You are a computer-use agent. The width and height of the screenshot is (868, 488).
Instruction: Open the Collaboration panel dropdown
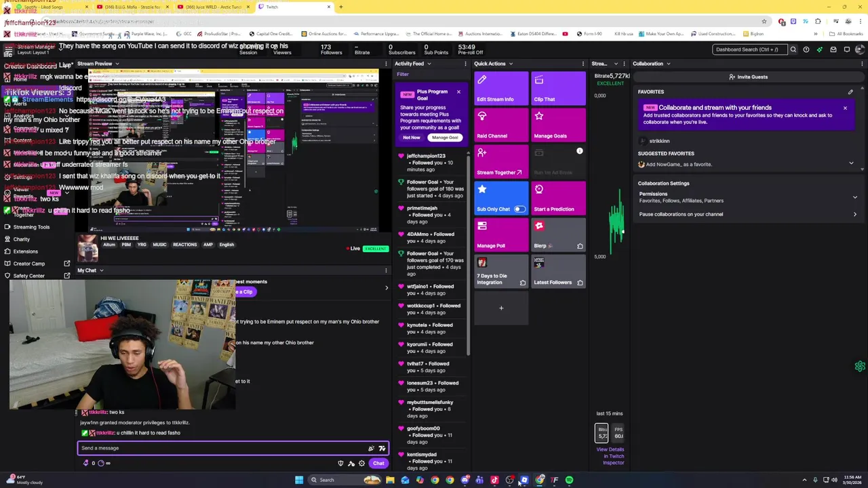click(x=668, y=64)
